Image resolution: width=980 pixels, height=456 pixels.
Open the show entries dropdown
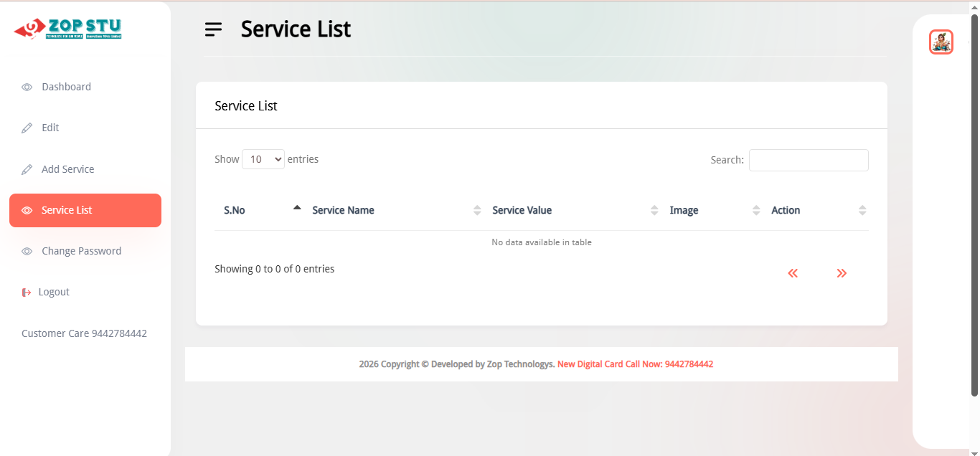(263, 159)
